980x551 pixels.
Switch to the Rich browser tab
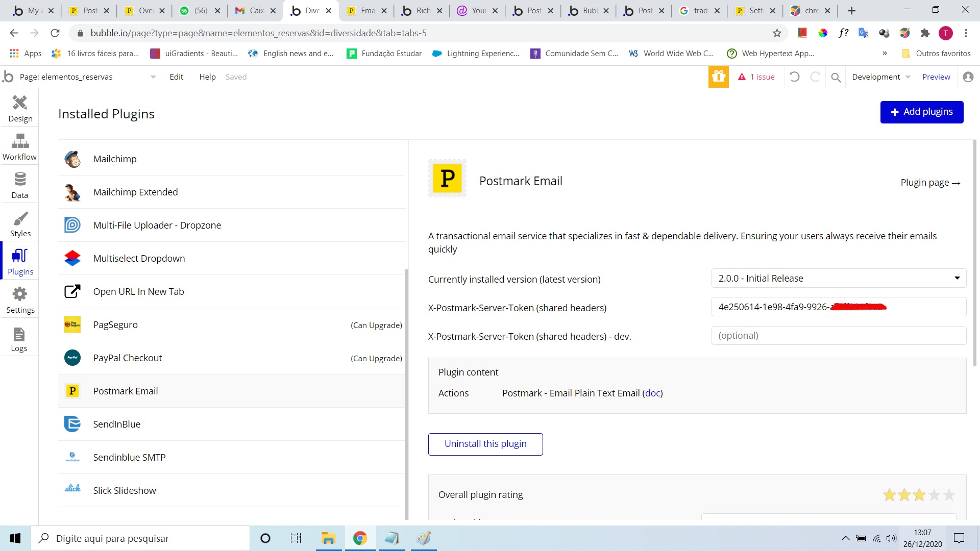coord(422,10)
